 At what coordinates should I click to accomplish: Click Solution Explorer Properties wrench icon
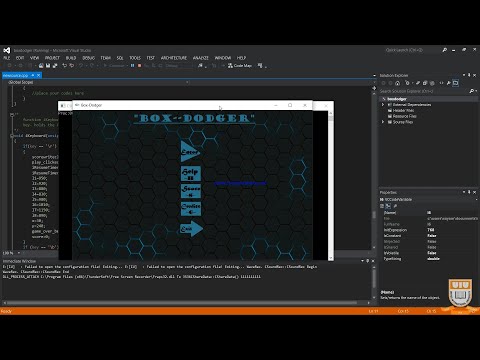coord(449,83)
